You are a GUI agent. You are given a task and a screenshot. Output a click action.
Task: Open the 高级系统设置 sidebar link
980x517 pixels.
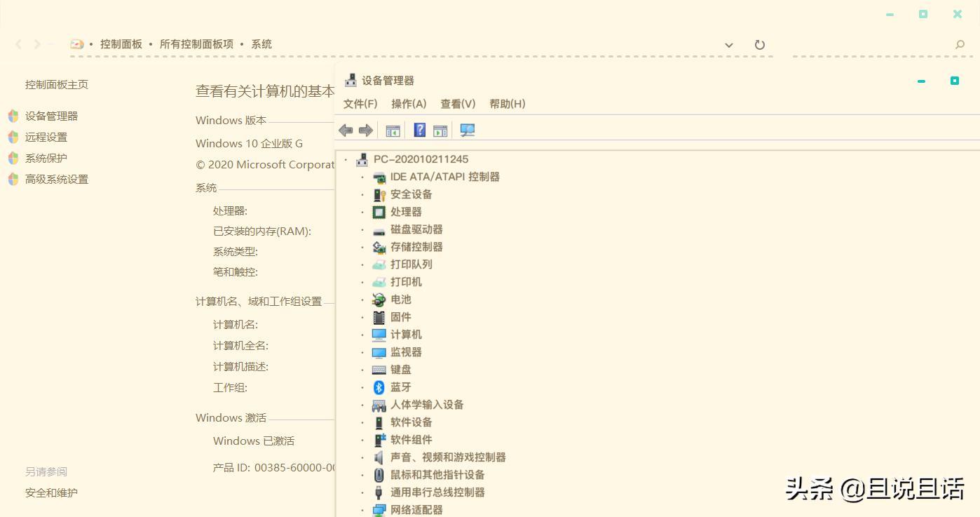click(57, 180)
